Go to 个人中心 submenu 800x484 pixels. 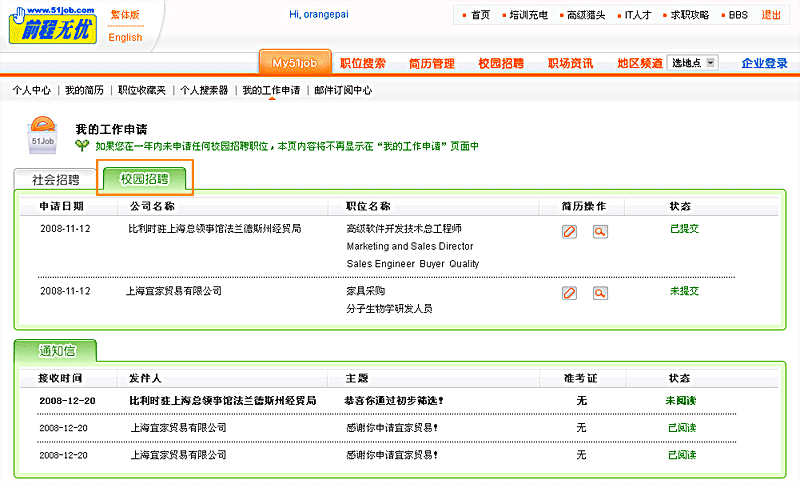coord(32,90)
